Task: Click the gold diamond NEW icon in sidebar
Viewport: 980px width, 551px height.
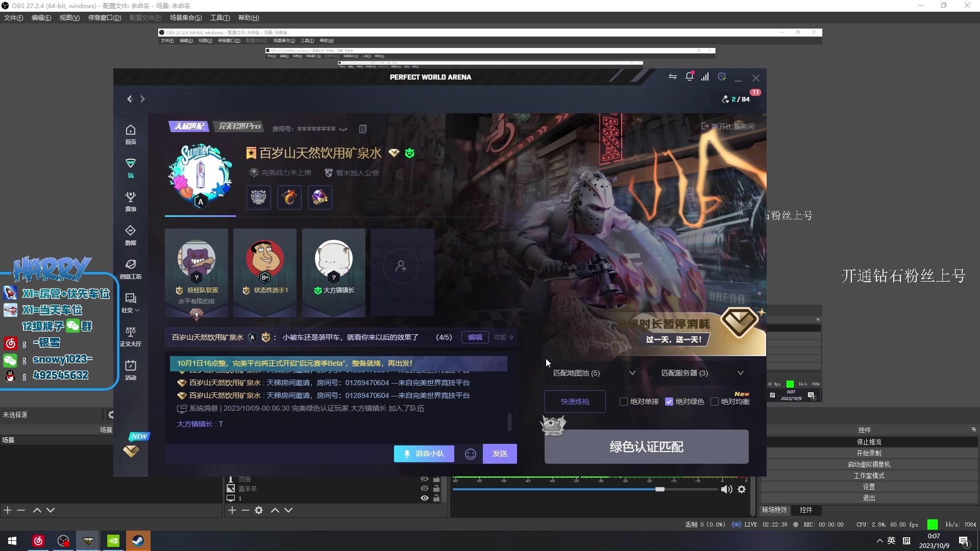Action: click(x=131, y=450)
